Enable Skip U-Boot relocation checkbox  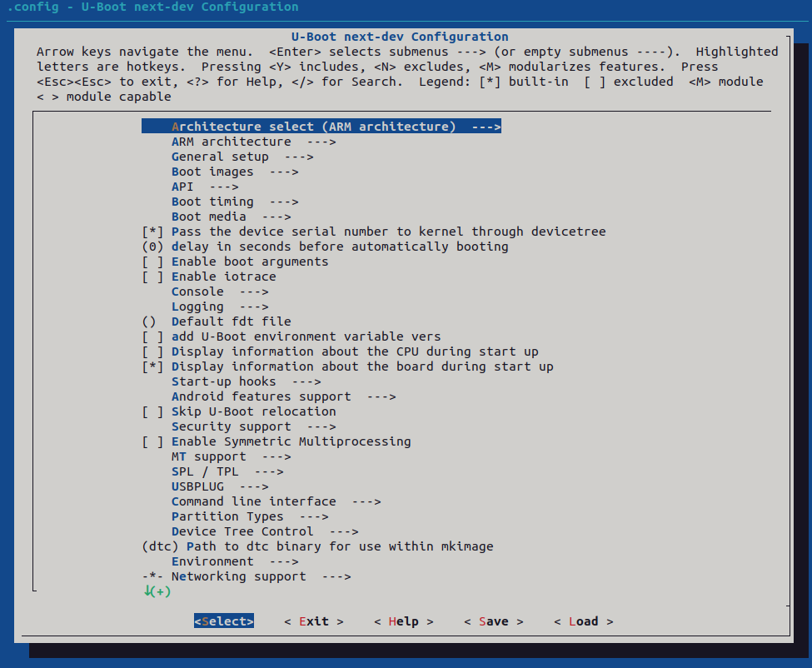pyautogui.click(x=152, y=411)
